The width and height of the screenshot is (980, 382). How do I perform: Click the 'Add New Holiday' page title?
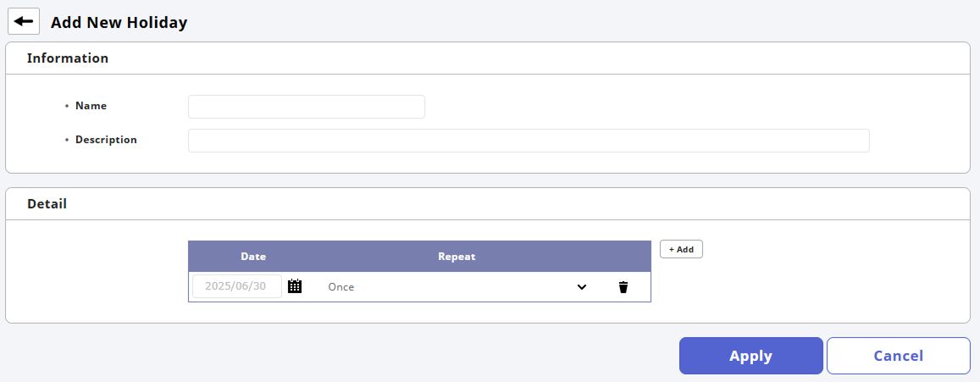[119, 23]
